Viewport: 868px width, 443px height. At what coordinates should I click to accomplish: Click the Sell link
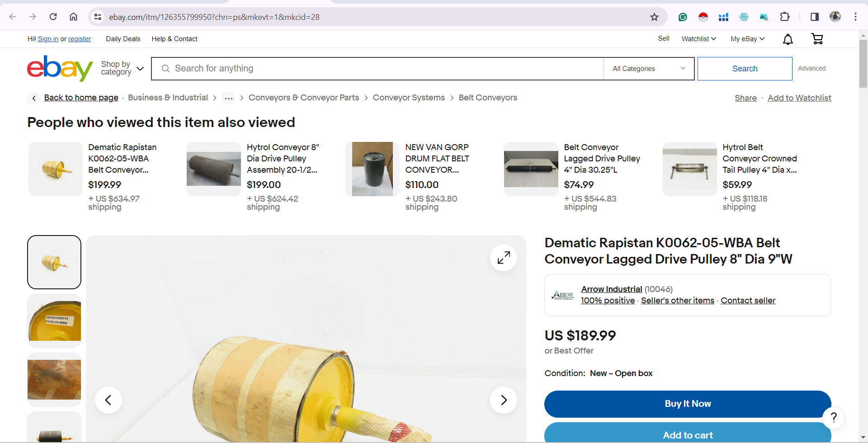664,38
